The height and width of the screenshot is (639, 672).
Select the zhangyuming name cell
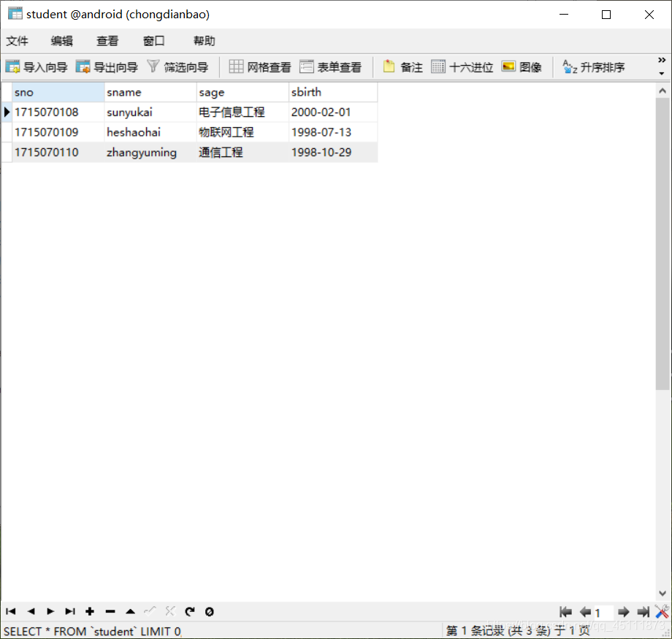[x=150, y=152]
